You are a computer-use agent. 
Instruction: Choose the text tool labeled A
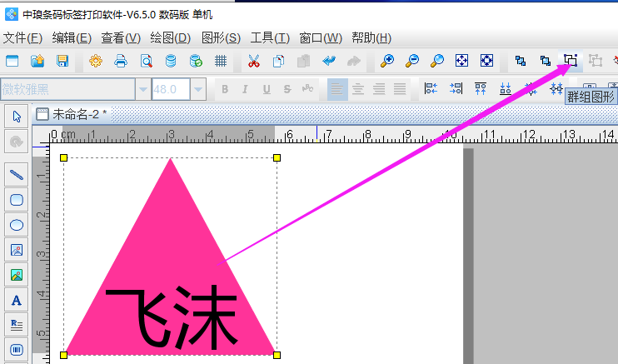(x=16, y=300)
